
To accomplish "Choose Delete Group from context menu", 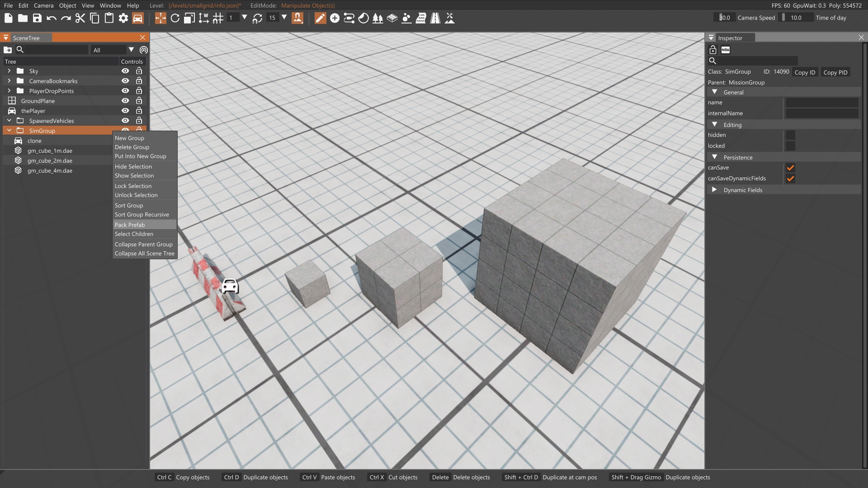I will tap(145, 147).
